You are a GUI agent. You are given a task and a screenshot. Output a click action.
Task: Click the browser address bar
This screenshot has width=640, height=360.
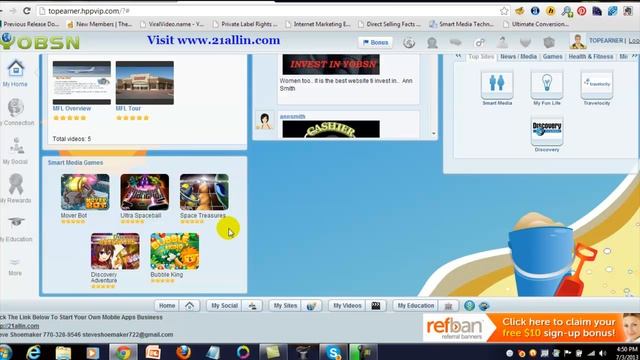point(269,11)
